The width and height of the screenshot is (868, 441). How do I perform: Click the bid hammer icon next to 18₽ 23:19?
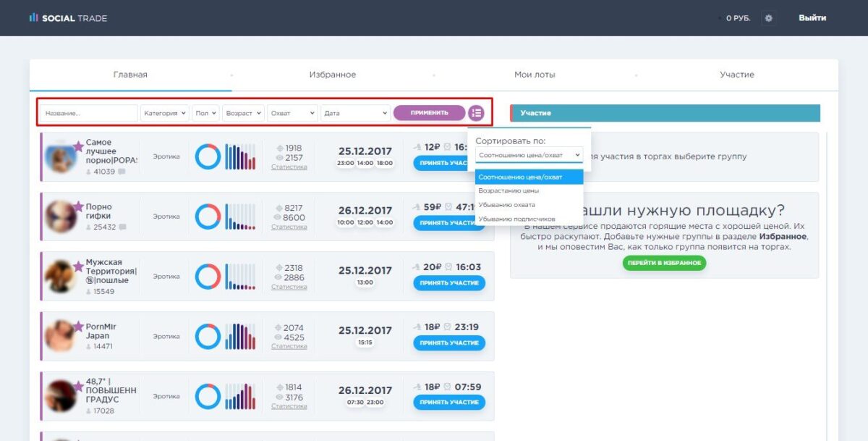(417, 327)
